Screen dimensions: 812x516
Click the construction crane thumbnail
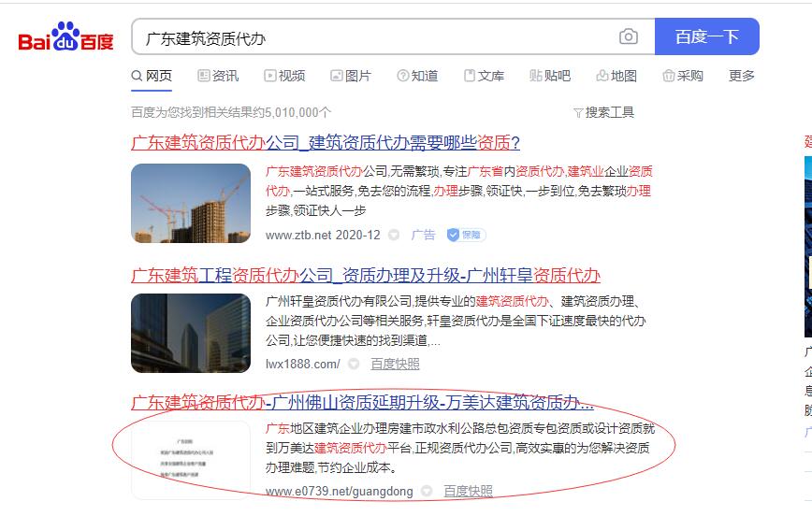(x=191, y=204)
